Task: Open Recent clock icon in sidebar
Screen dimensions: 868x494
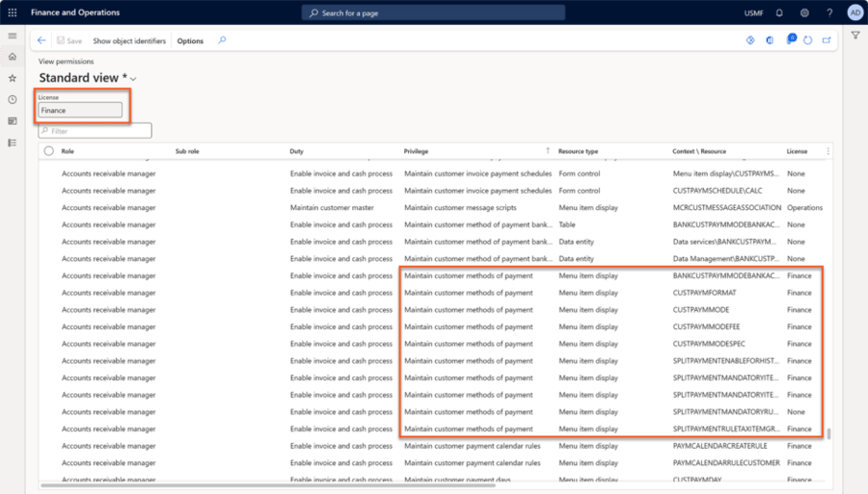Action: pyautogui.click(x=12, y=100)
